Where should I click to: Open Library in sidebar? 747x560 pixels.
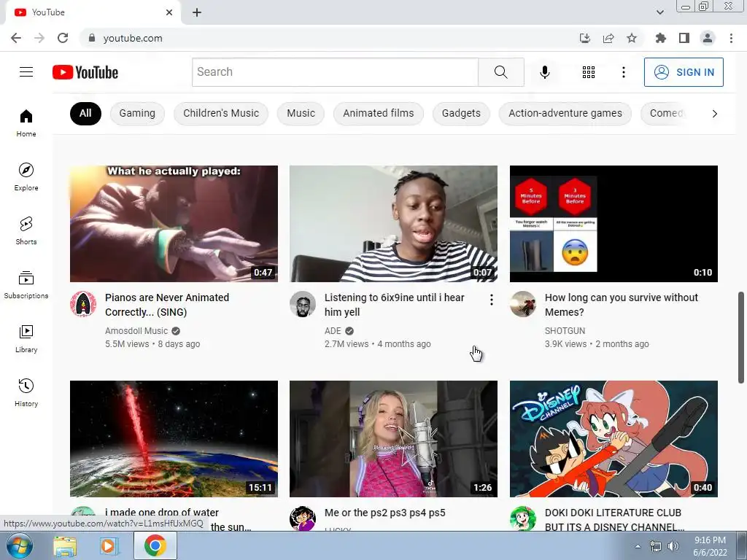(x=26, y=338)
